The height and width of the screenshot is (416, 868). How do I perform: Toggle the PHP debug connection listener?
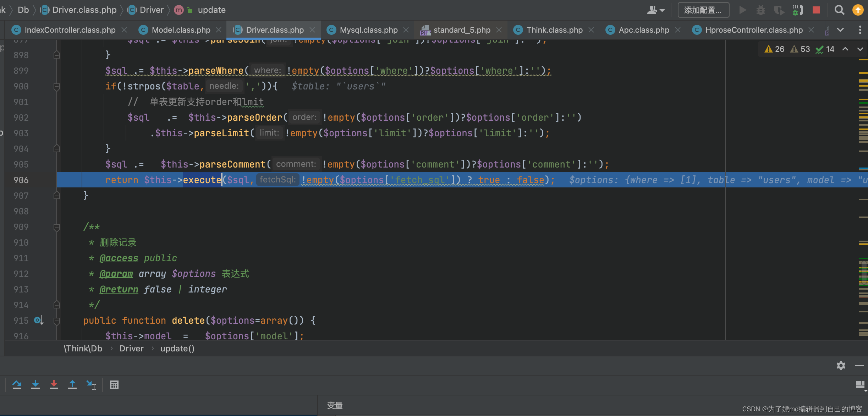pos(797,10)
